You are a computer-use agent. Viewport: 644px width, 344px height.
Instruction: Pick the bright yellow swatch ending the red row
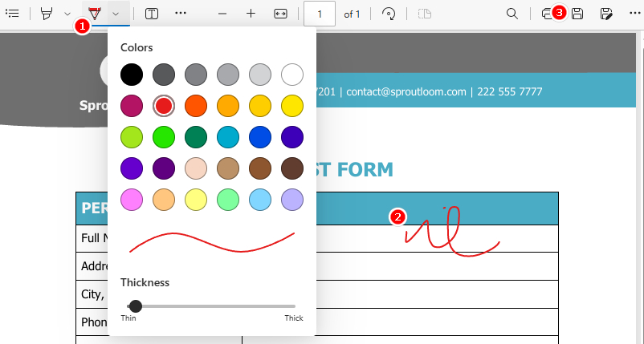(292, 106)
